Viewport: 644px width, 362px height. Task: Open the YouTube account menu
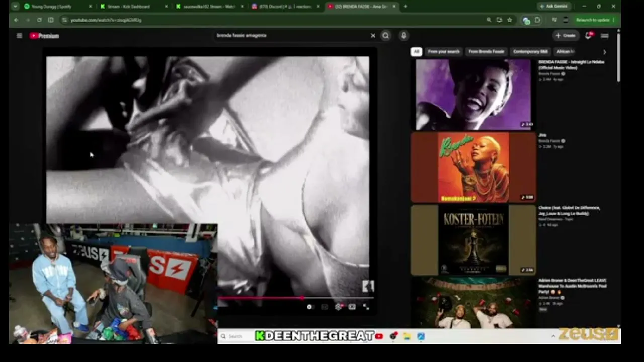click(x=604, y=36)
